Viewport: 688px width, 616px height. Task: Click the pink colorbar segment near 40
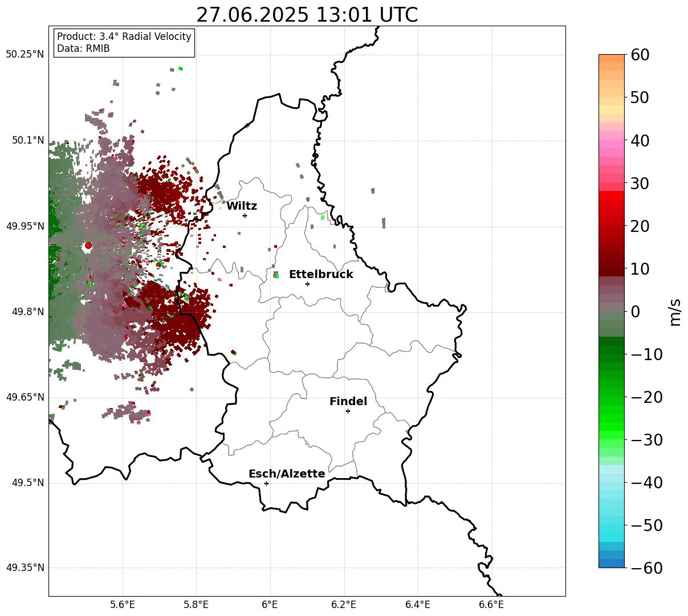612,144
